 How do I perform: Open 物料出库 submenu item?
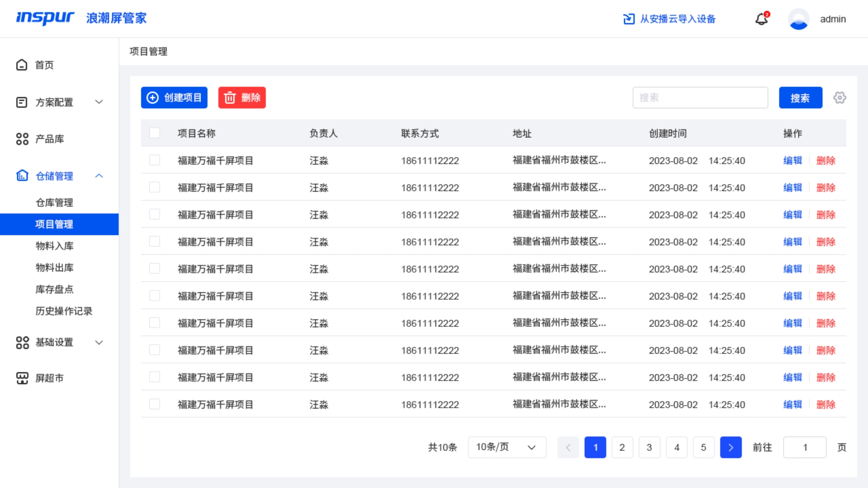click(x=59, y=267)
